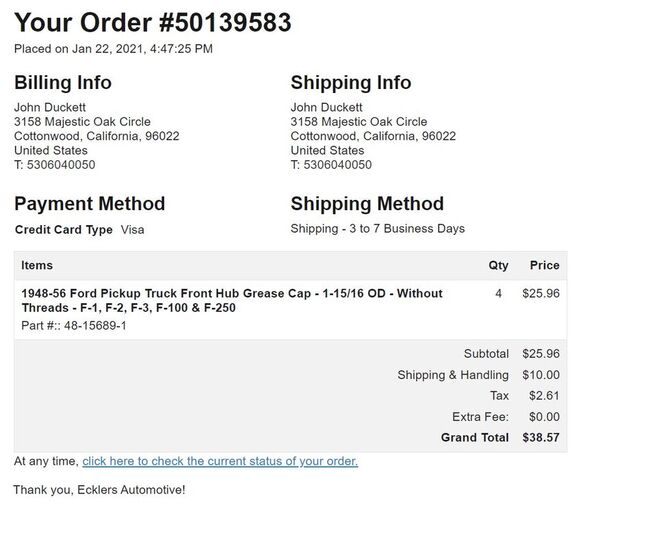Viewport: 650px width, 557px height.
Task: Click the Qty column header
Action: 498,265
